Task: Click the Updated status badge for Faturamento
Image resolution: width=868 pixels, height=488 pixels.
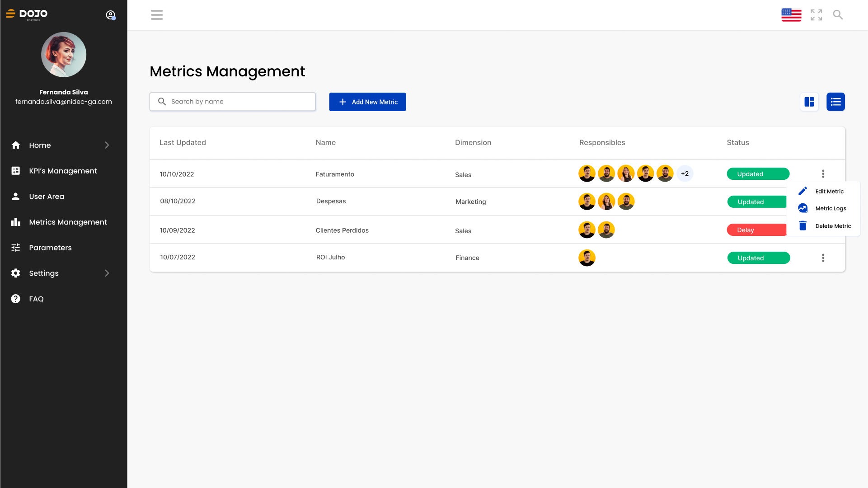Action: [758, 174]
